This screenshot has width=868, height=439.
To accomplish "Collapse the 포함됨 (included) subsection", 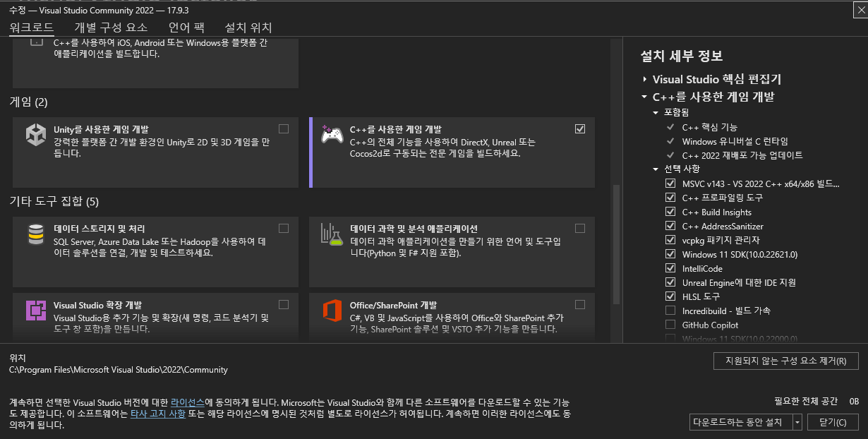I will (656, 113).
